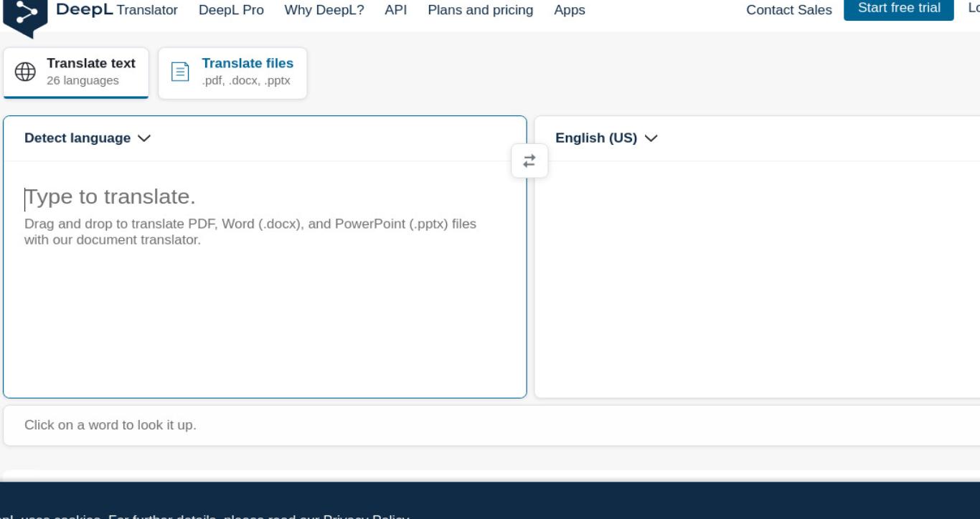
Task: Click the Contact Sales link
Action: tap(789, 10)
